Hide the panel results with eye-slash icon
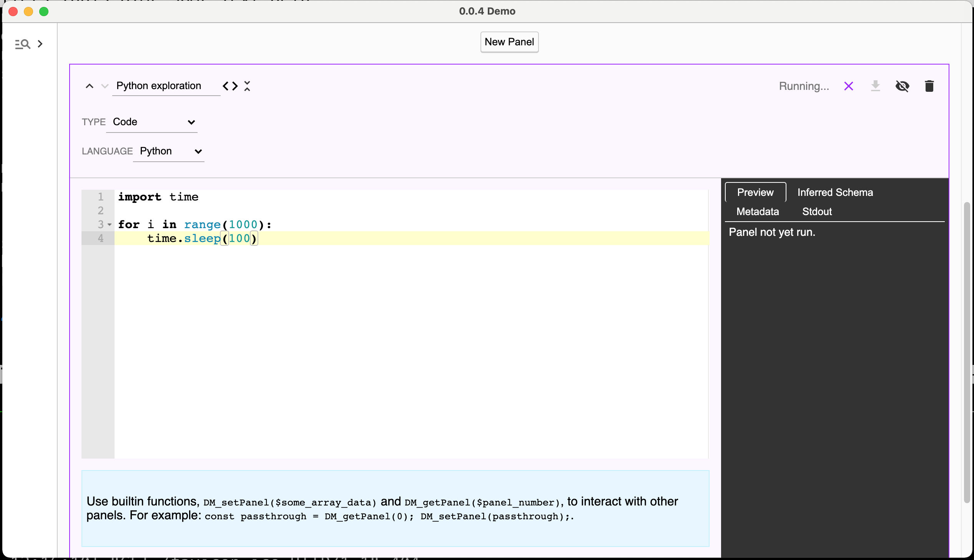This screenshot has width=974, height=560. coord(902,86)
